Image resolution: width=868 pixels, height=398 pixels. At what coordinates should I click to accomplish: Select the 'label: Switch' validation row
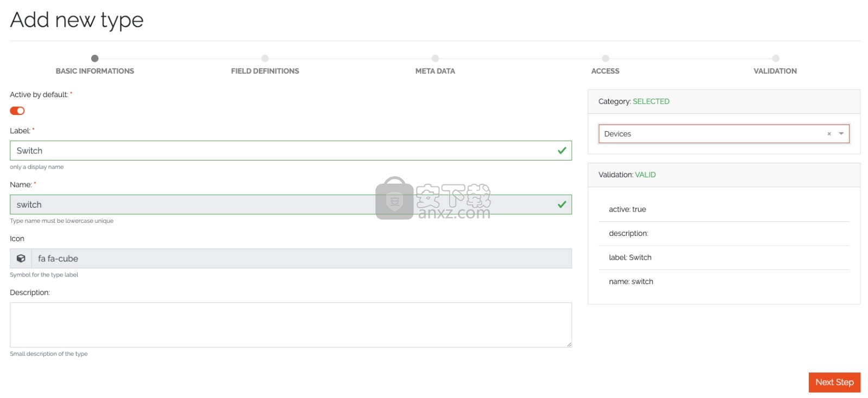tap(724, 258)
